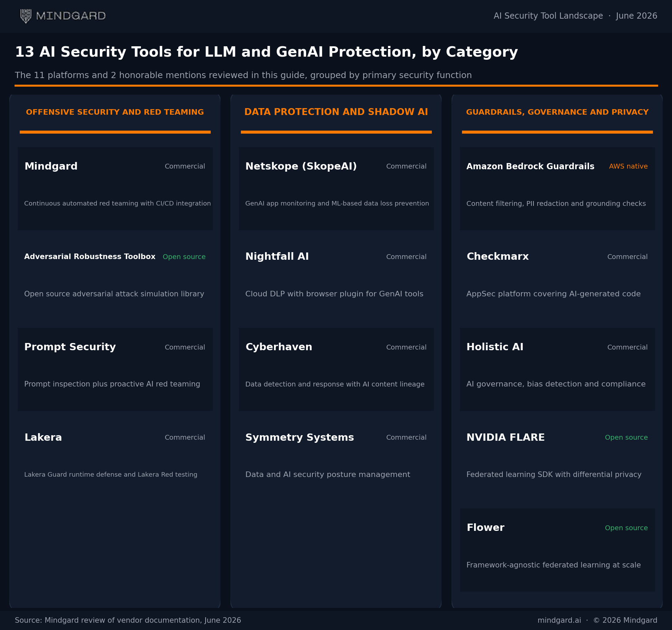Click 'Federated learning SDK with differential privacy'
672x630 pixels.
554,475
